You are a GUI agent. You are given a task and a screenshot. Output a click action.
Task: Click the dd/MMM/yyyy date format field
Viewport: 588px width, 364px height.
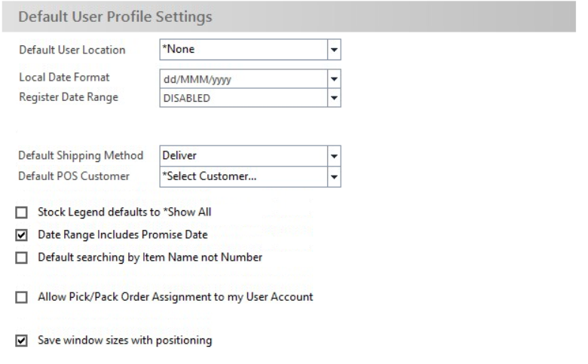243,79
